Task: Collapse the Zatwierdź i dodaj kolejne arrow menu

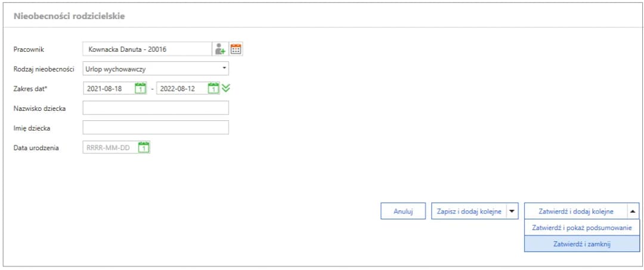Action: coord(632,211)
